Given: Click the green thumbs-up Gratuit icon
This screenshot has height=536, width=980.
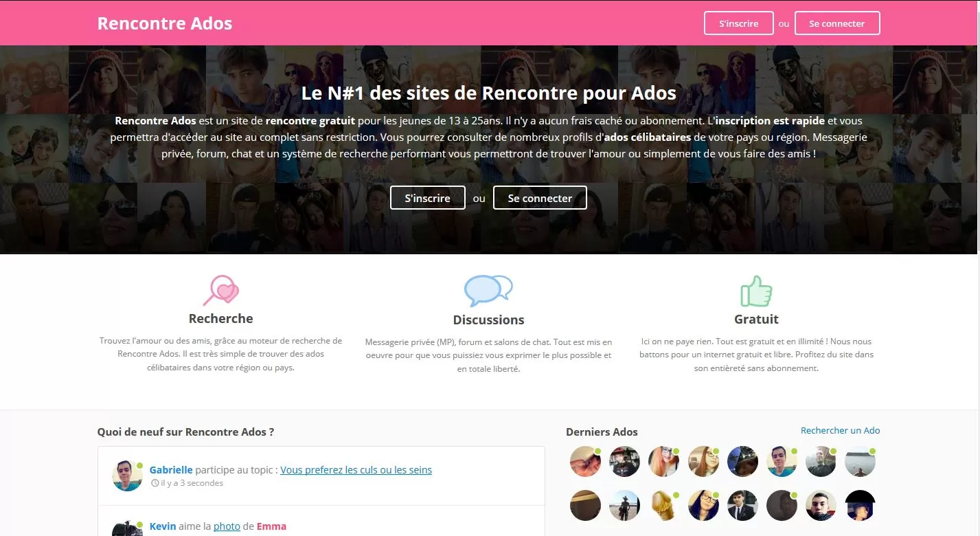Looking at the screenshot, I should (756, 291).
